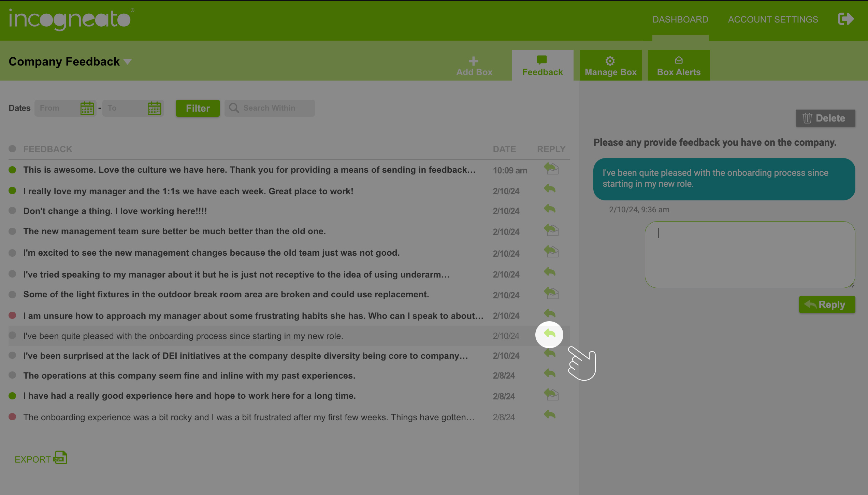Open the To date calendar picker

(x=154, y=109)
